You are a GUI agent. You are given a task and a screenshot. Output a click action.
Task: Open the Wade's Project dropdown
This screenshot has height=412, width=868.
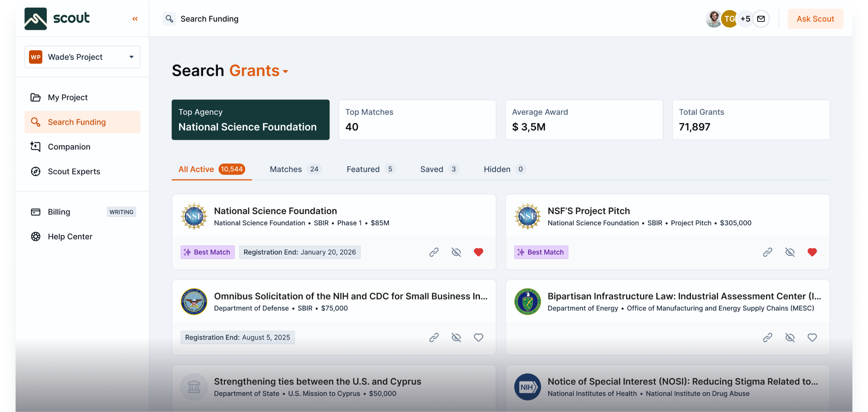83,57
